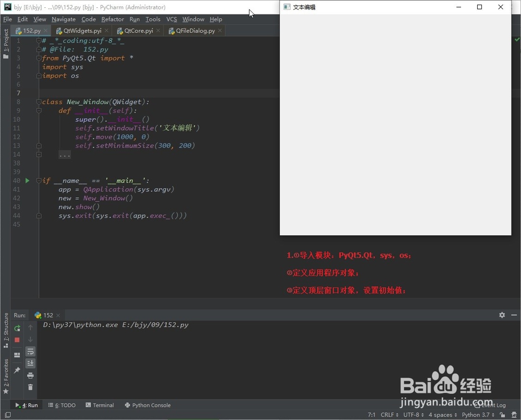Screen dimensions: 521x420
Task: Maximize the 文本编辑 window
Action: [x=479, y=7]
